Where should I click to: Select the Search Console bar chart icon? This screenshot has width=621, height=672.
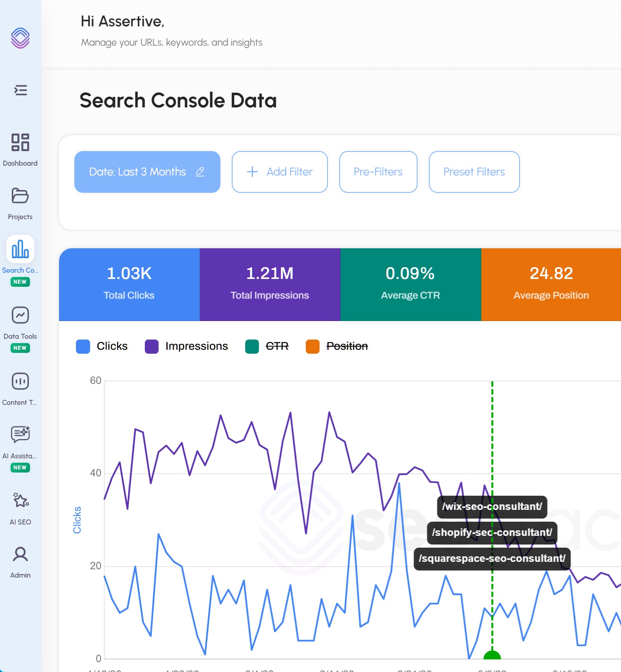tap(20, 249)
